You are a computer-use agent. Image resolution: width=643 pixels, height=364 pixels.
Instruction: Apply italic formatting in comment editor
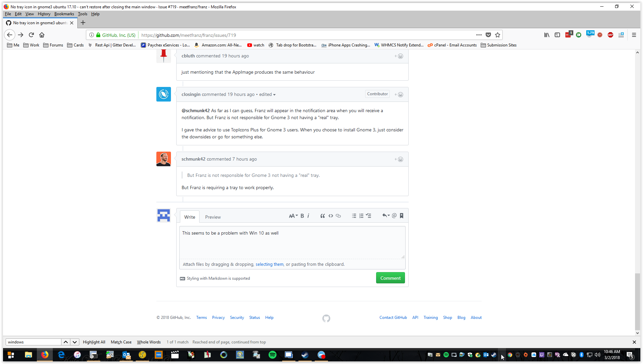pyautogui.click(x=308, y=216)
